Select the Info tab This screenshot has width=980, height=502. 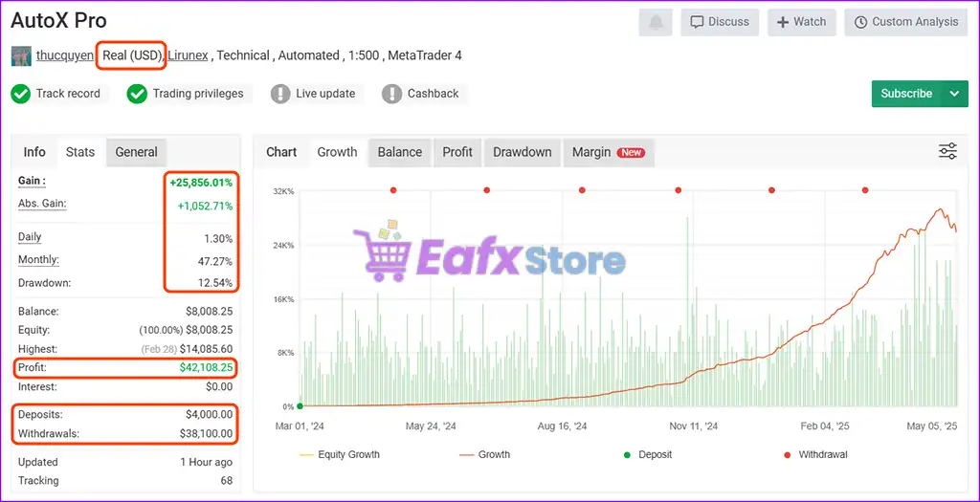coord(34,152)
